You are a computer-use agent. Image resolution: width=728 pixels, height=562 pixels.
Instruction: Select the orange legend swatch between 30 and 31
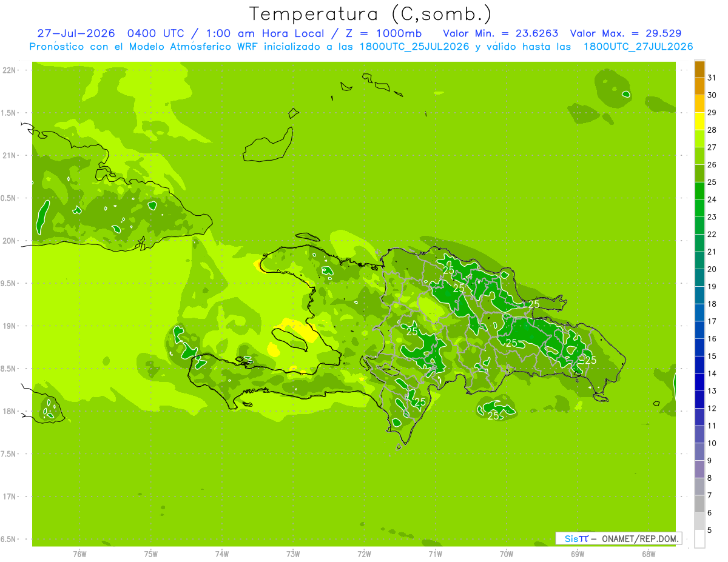[x=699, y=87]
